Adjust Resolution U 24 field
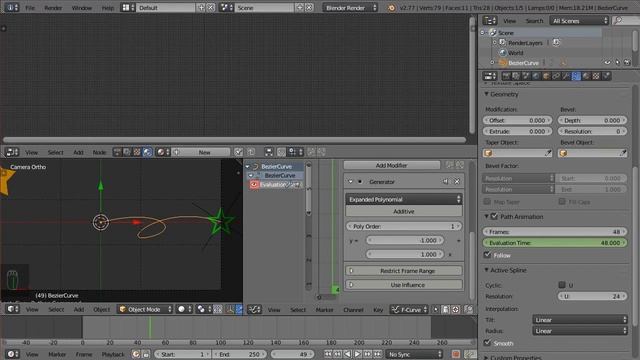 (593, 296)
